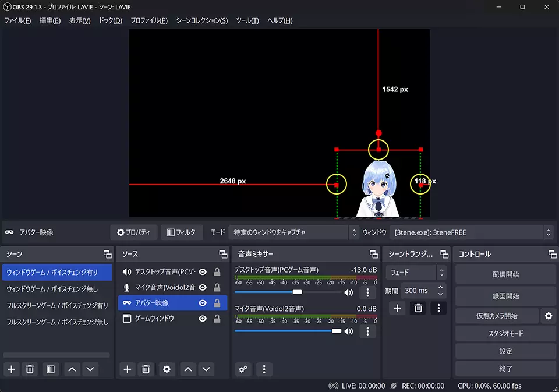Decrease 期間 duration with down arrow
The image size is (559, 392).
click(x=441, y=294)
